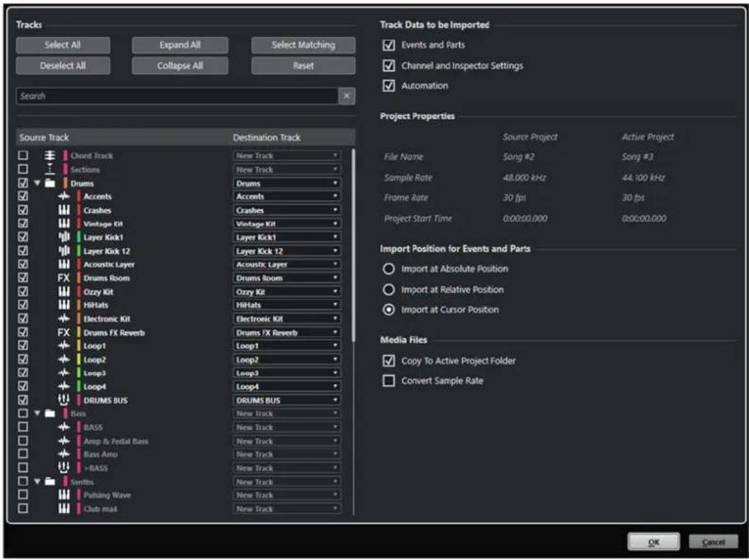This screenshot has height=560, width=749.
Task: Open the Drums destination track dropdown
Action: tap(286, 183)
